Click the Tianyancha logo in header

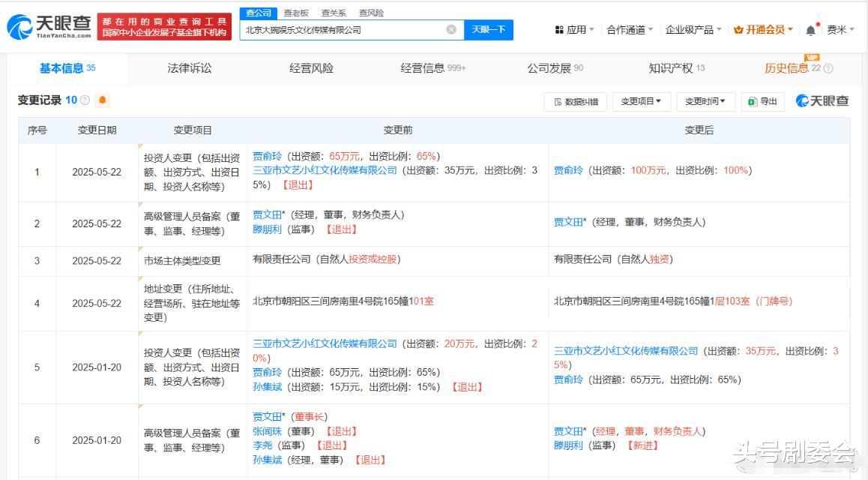(x=49, y=26)
